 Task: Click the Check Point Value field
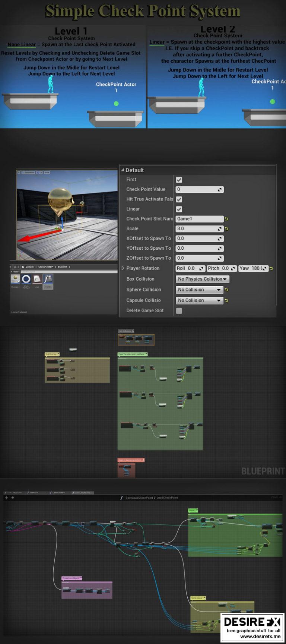click(x=200, y=189)
